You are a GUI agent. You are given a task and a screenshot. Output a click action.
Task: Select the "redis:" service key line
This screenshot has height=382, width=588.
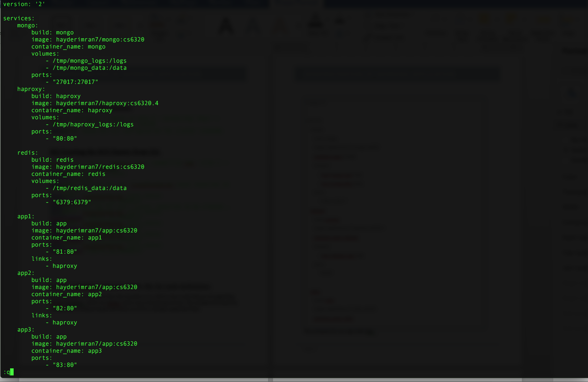coord(28,153)
